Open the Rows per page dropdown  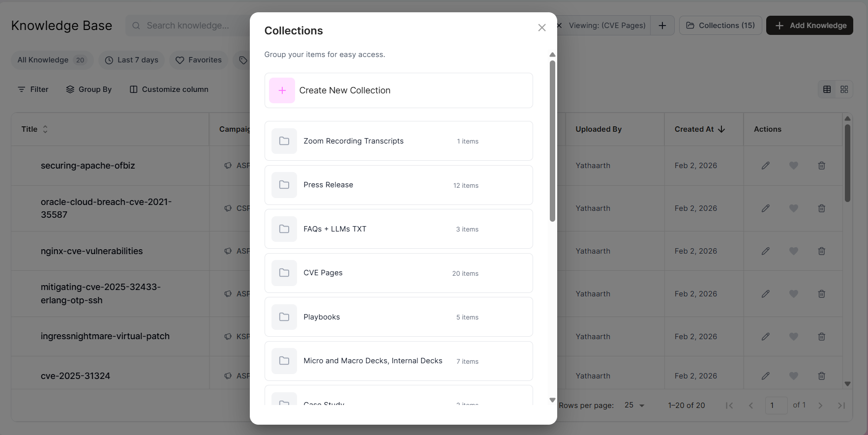click(634, 406)
